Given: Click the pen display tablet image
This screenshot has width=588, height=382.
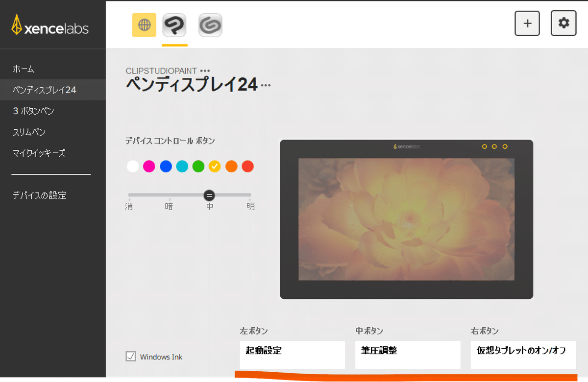Looking at the screenshot, I should pyautogui.click(x=406, y=219).
